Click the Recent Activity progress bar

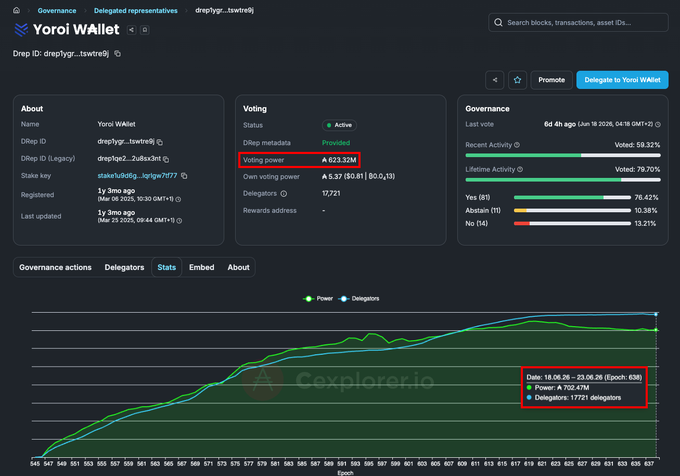point(563,155)
